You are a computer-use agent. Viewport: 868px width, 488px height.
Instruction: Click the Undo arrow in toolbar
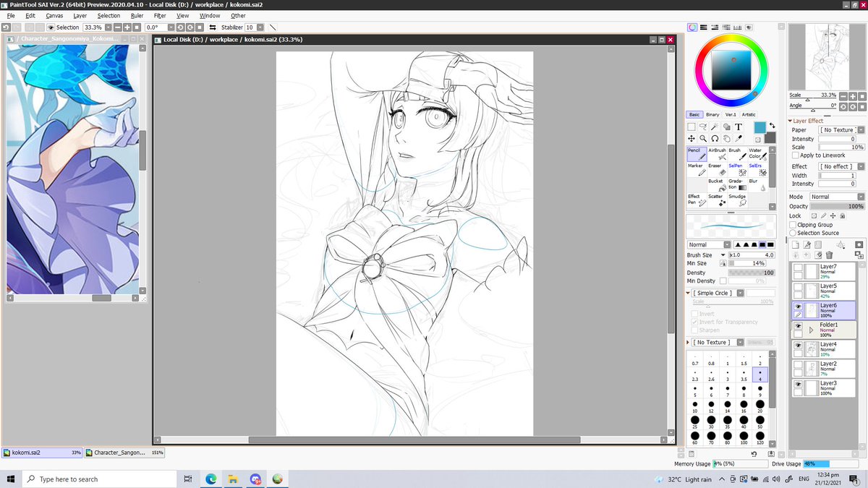pos(7,27)
